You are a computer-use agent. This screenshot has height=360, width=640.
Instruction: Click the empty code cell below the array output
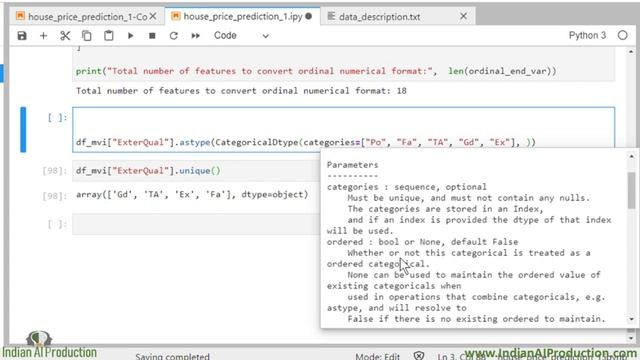pos(196,224)
